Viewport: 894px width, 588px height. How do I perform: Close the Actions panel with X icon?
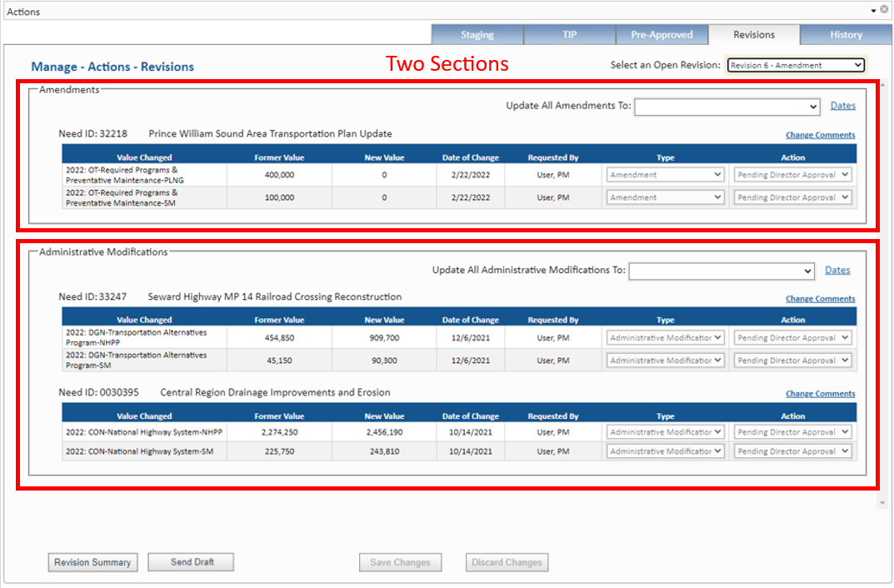(884, 10)
